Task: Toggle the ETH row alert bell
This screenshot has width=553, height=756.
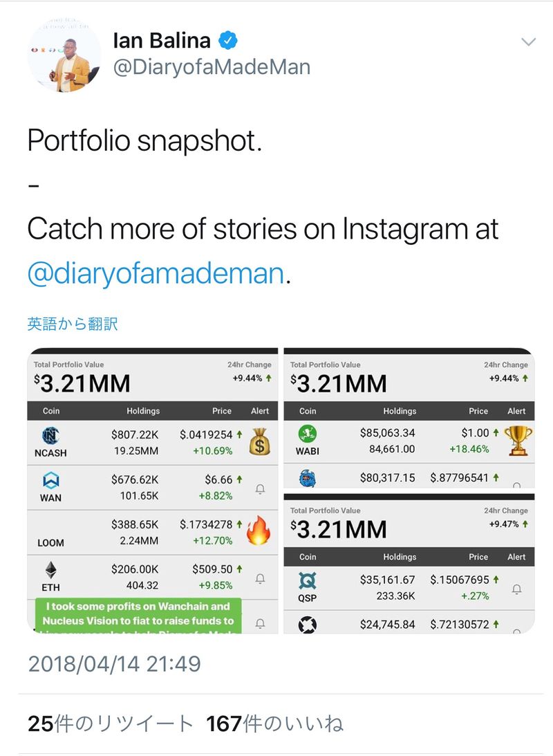Action: coord(260,578)
